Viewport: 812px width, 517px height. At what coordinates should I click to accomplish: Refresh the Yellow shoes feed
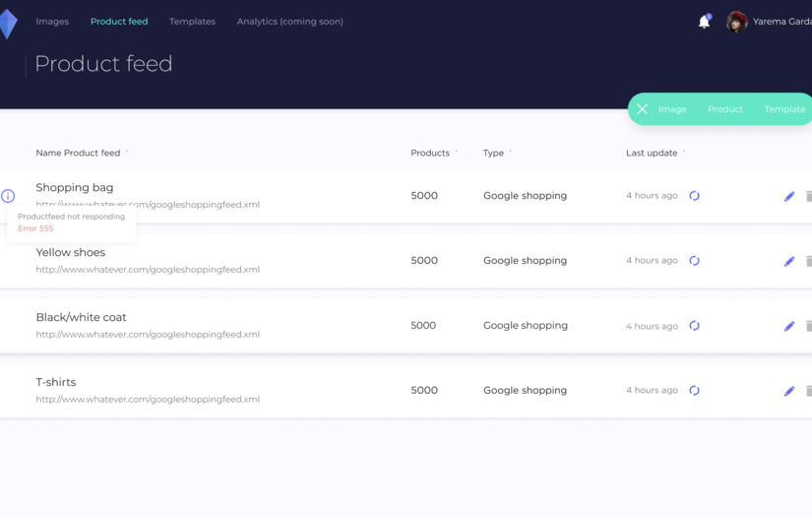[695, 261]
